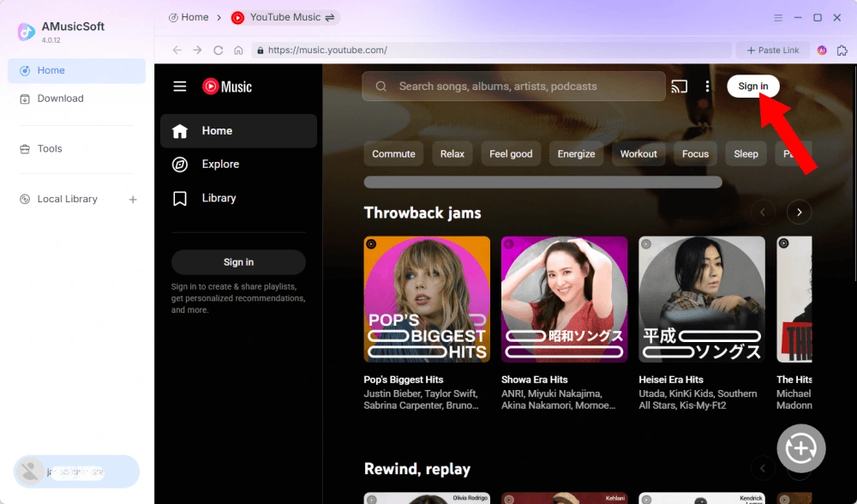Click the Local Library disc icon

[x=25, y=199]
